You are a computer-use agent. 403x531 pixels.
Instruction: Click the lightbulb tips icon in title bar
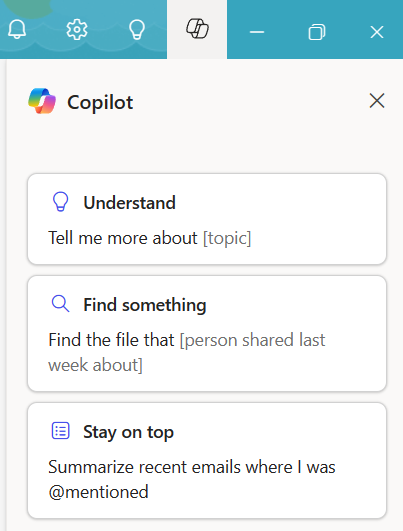coord(137,29)
